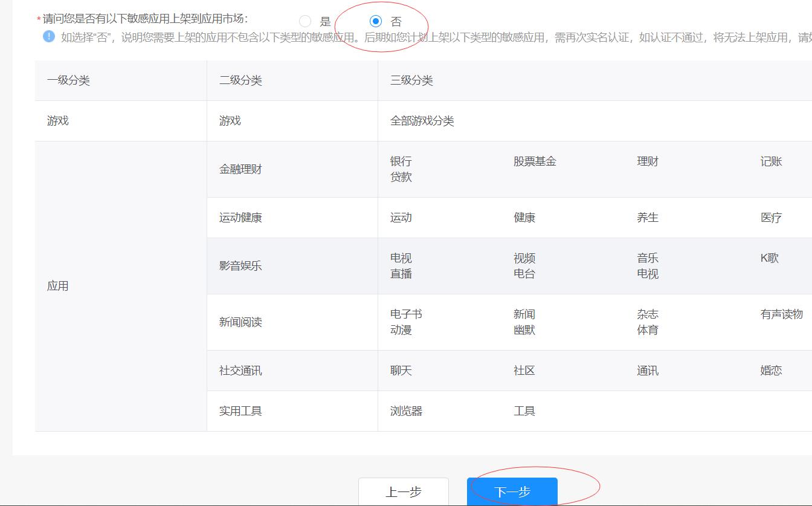Click the 电子书 category text
This screenshot has height=506, width=812.
click(x=406, y=314)
